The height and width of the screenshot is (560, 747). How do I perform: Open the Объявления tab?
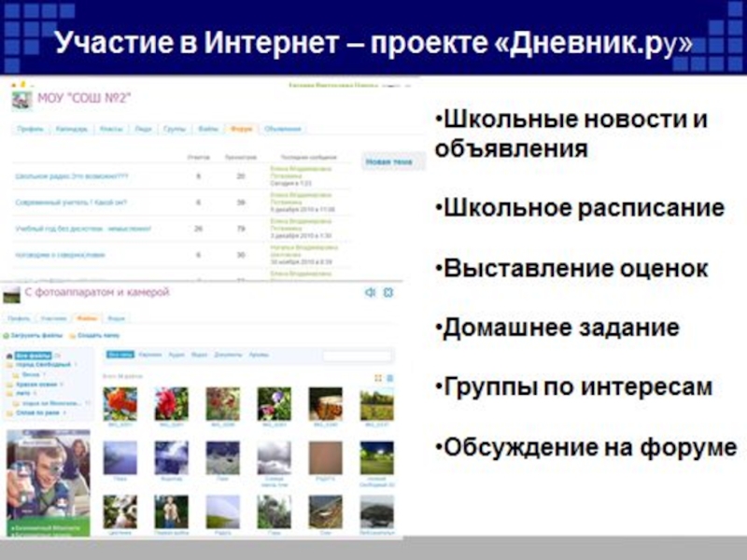283,129
